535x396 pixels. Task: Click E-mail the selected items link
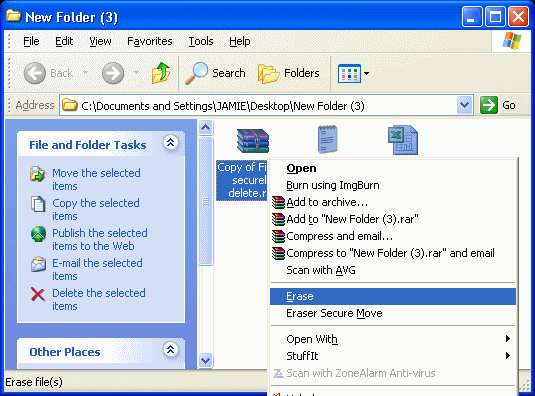pos(97,269)
